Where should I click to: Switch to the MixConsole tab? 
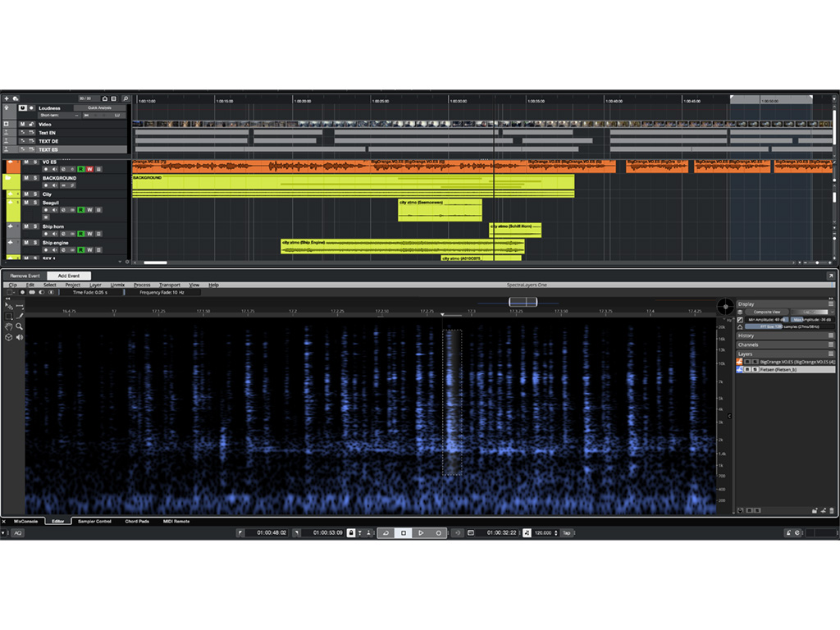(x=25, y=521)
